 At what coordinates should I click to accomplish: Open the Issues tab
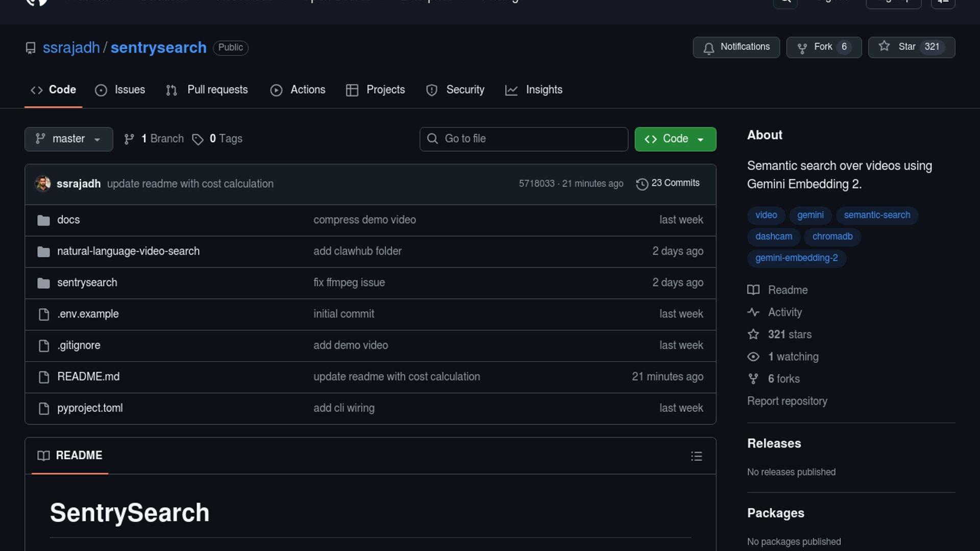(120, 90)
